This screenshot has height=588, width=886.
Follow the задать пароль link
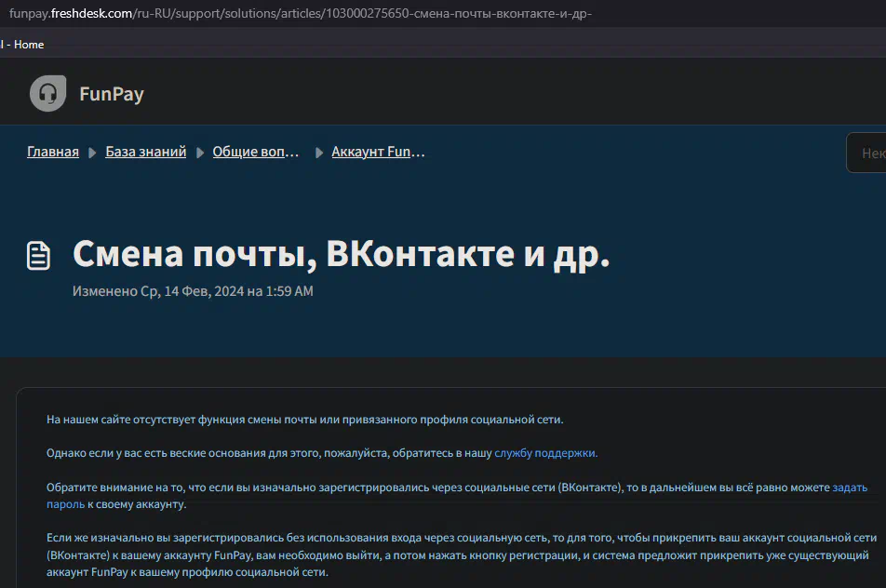click(x=850, y=488)
